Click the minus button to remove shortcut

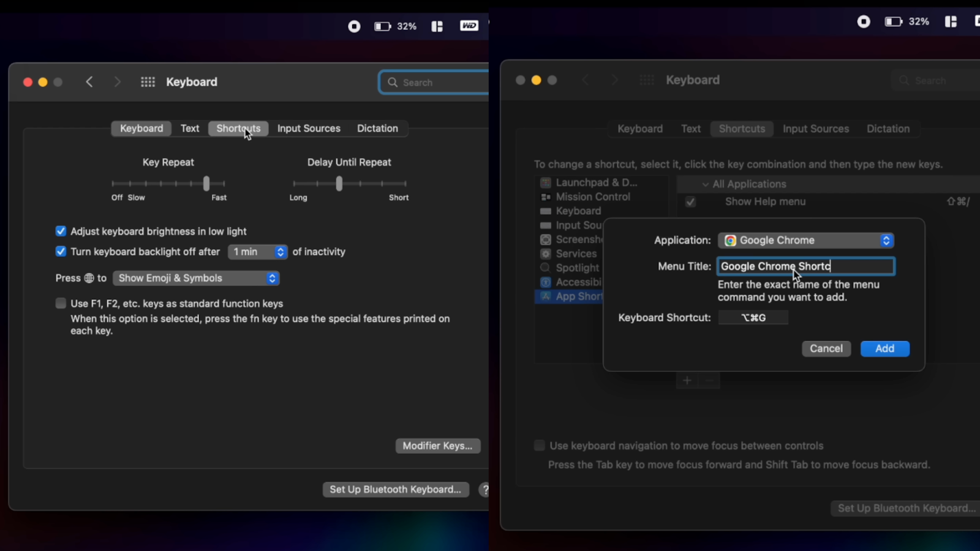(x=709, y=381)
